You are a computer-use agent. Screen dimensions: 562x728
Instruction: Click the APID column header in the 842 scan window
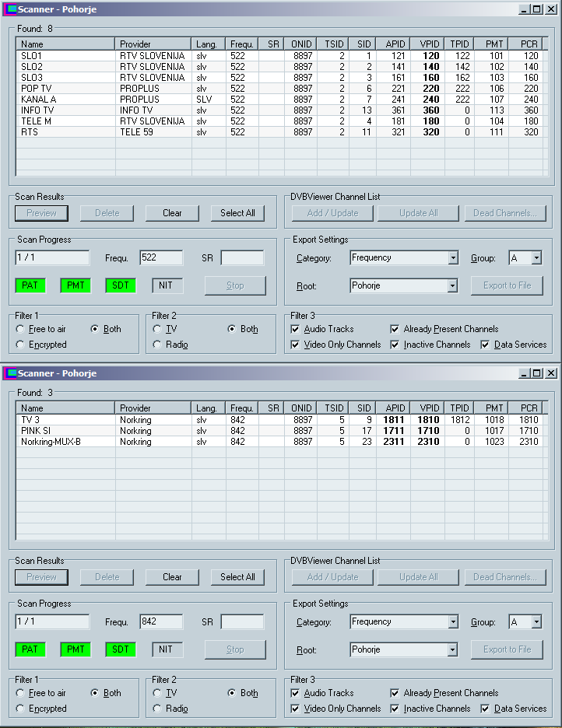pos(393,408)
